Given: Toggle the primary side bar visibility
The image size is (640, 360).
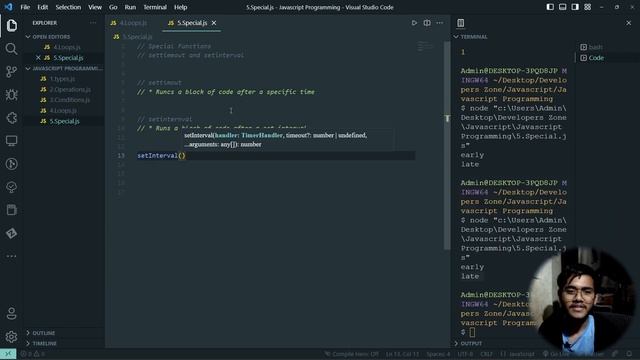Looking at the screenshot, I should [x=550, y=7].
